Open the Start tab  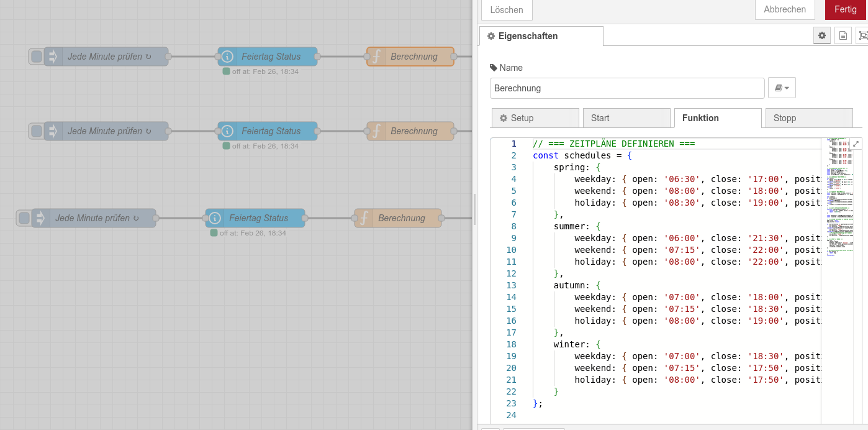click(626, 117)
